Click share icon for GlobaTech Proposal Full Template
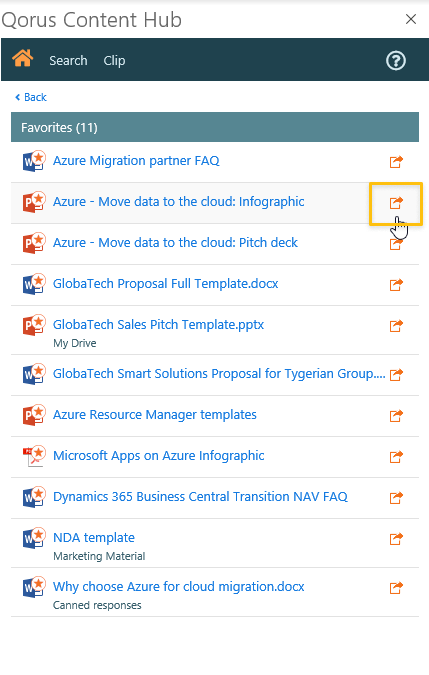Viewport: 429px width, 675px height. [396, 285]
